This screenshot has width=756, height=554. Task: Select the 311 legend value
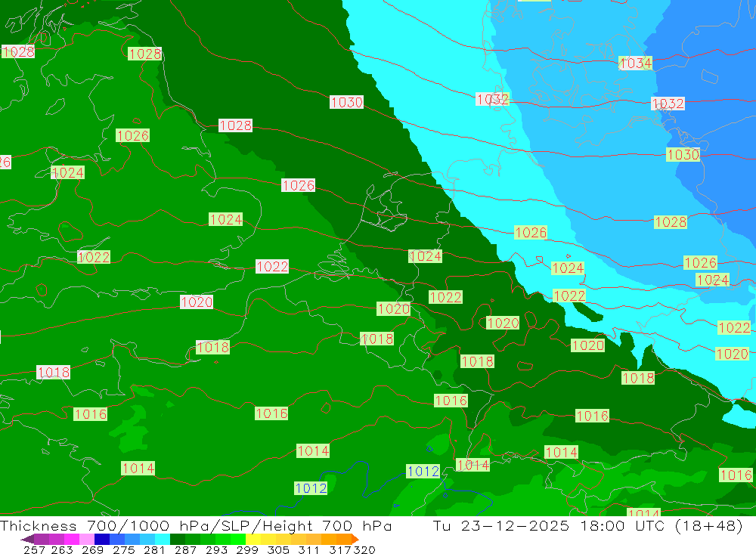[308, 549]
